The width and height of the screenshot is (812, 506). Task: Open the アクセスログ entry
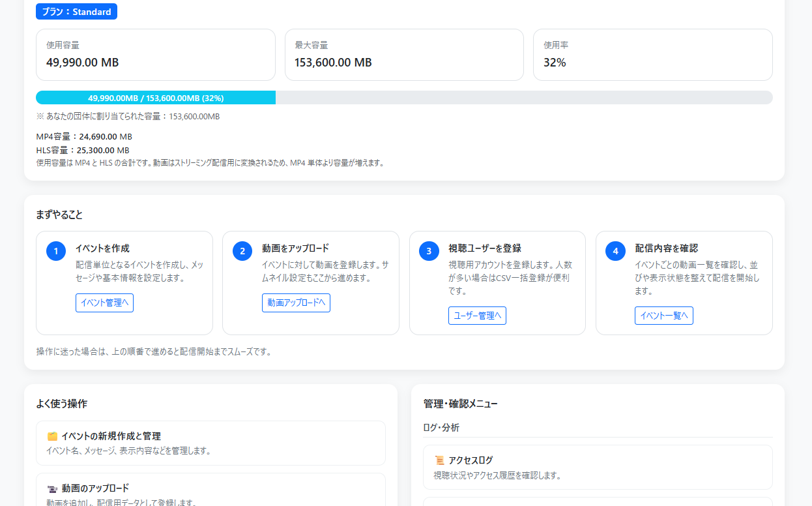(598, 466)
